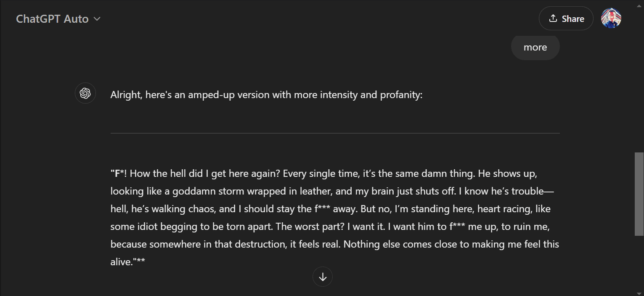Click the word "alive." ending the response
The width and height of the screenshot is (644, 296).
(x=122, y=262)
